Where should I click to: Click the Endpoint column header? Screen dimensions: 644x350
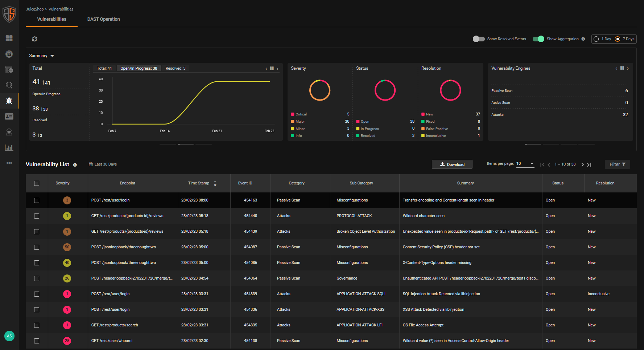tap(127, 183)
